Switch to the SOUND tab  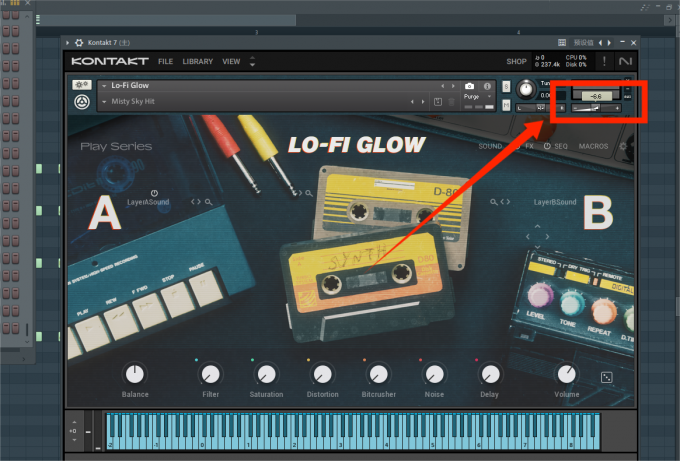[x=490, y=147]
